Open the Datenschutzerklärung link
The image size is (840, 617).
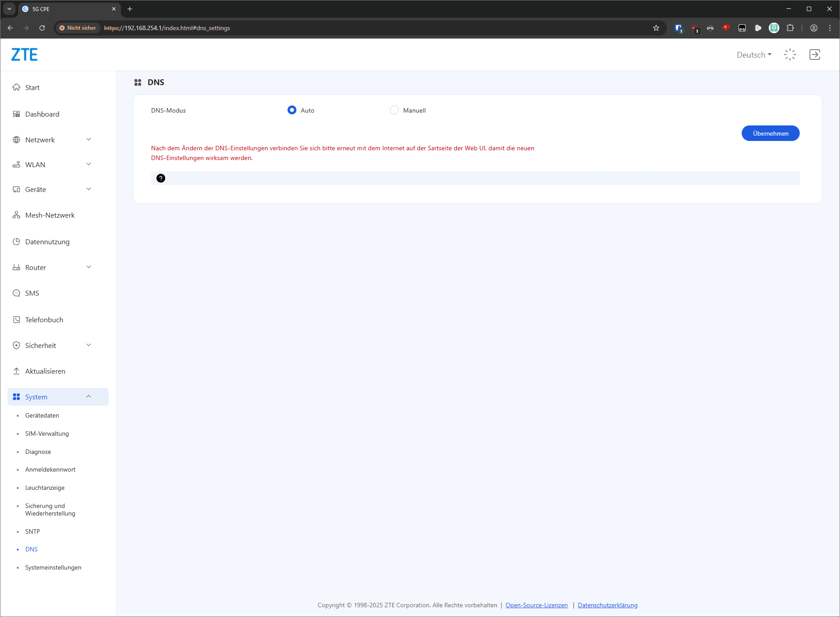[x=607, y=605]
